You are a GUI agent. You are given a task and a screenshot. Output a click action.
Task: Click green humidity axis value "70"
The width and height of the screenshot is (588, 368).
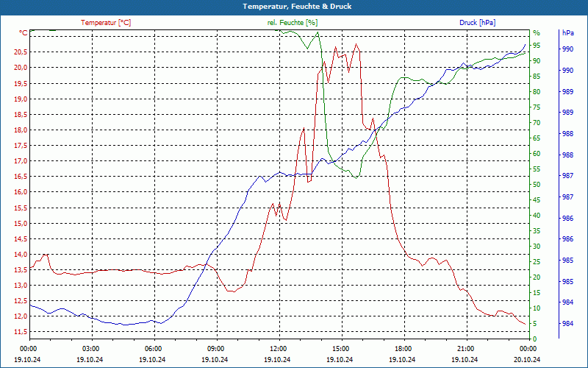pos(537,123)
